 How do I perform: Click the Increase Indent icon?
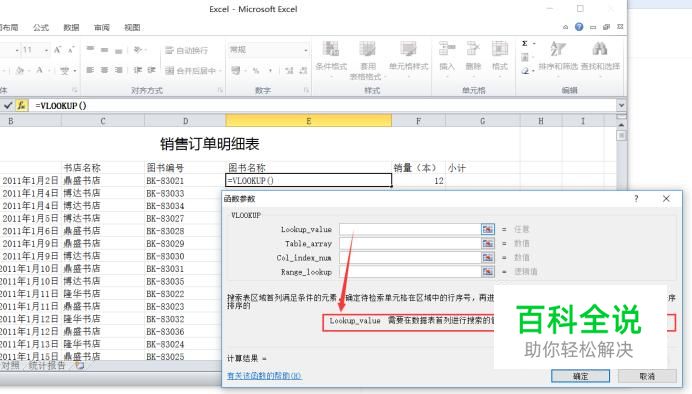[151, 70]
